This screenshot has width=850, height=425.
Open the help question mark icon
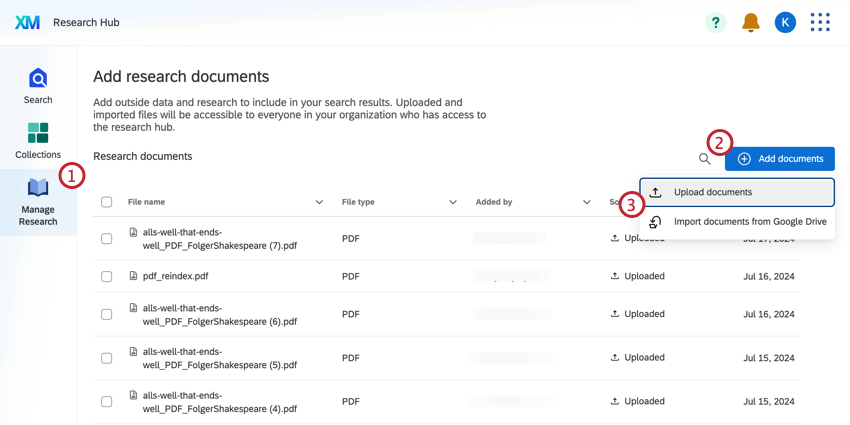715,22
